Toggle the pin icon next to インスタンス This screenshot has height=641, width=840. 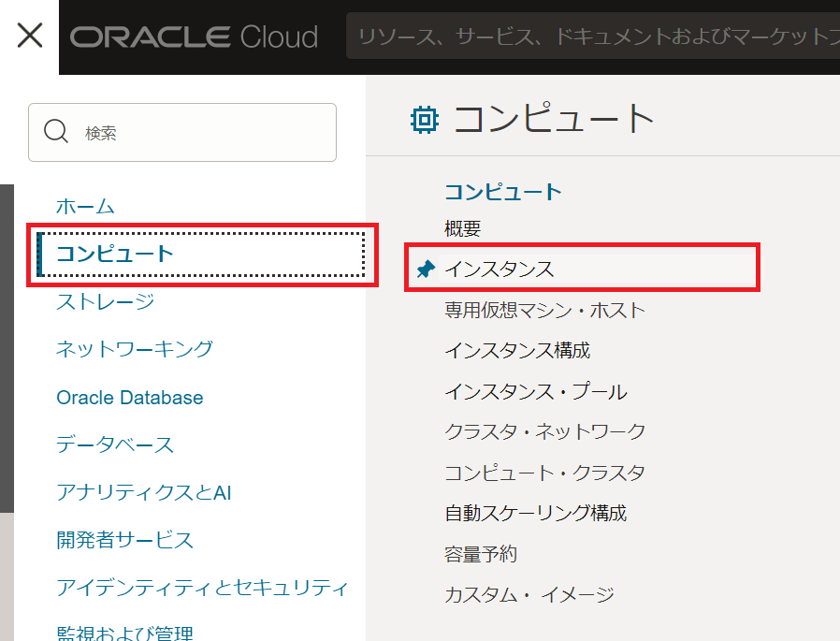(426, 269)
